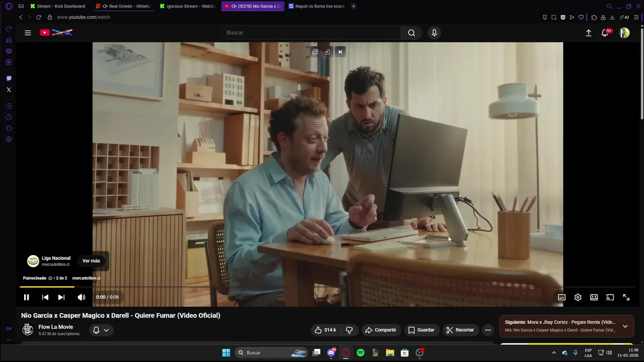Image resolution: width=644 pixels, height=362 pixels.
Task: Open the GX Control speedometer icon
Action: (9, 29)
